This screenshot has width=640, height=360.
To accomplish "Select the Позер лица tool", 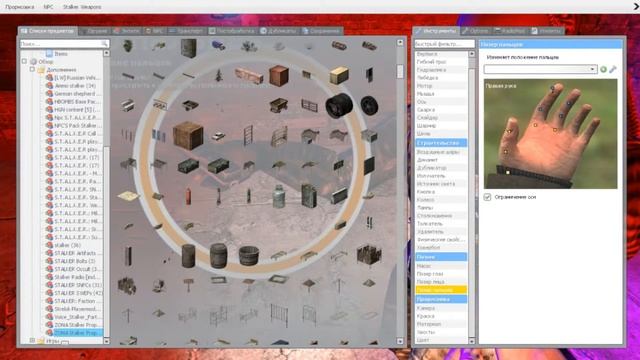I will (441, 282).
